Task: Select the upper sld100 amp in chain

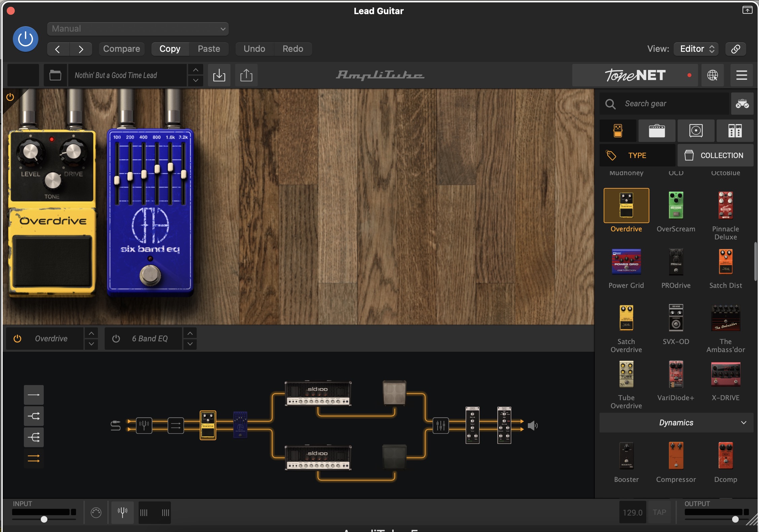Action: click(318, 393)
